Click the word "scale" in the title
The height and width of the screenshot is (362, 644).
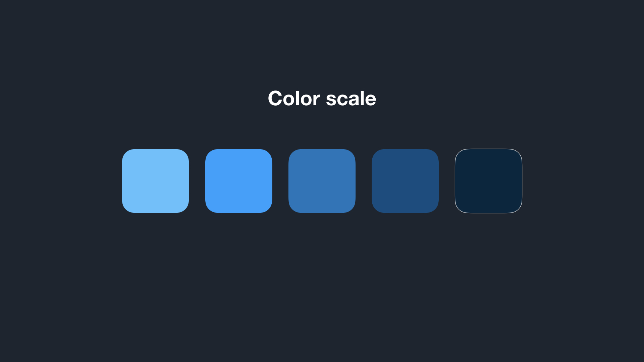(x=351, y=99)
